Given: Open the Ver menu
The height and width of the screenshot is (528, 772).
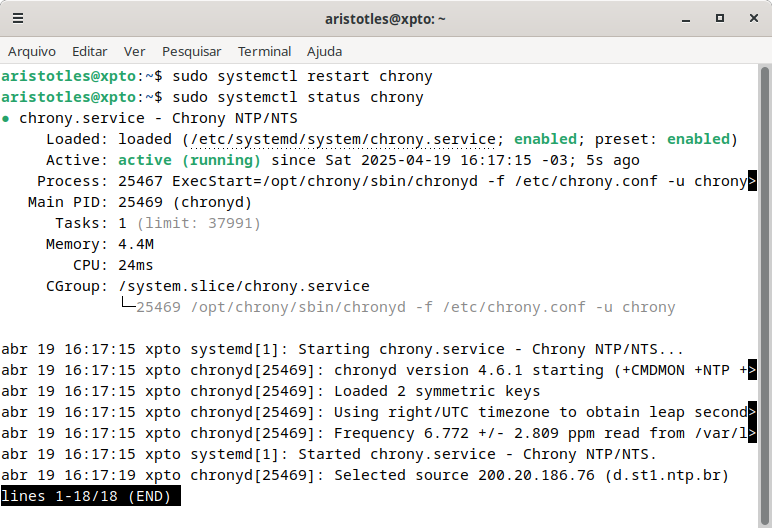Looking at the screenshot, I should click(134, 52).
